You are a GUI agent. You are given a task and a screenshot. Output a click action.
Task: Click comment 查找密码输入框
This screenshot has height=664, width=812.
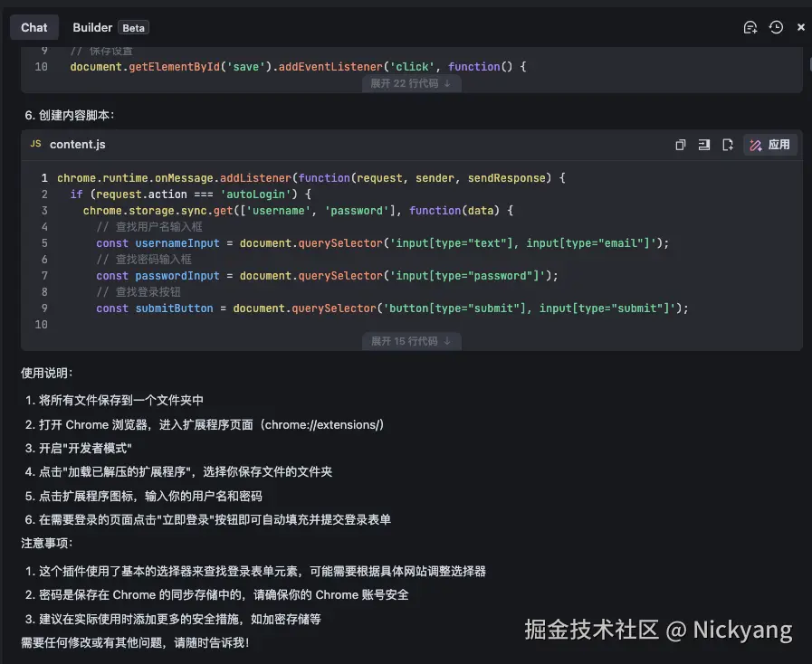pos(144,260)
